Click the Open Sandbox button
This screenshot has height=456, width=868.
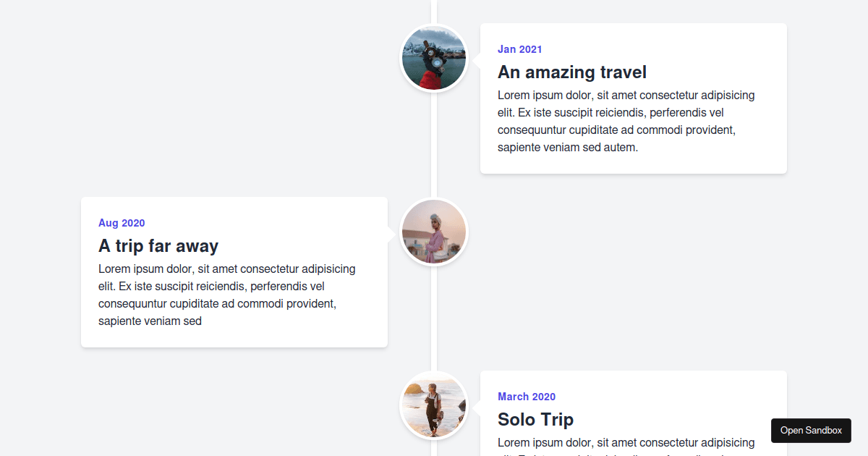pos(811,431)
